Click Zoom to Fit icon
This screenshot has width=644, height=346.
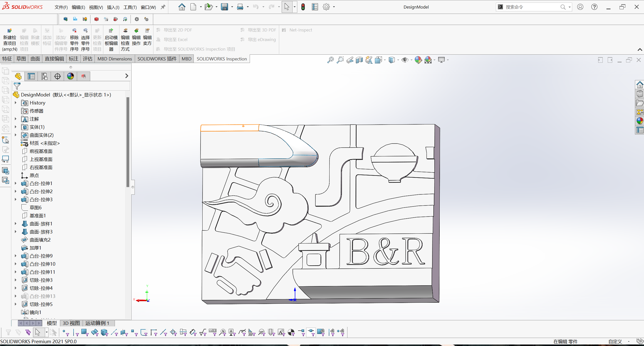pyautogui.click(x=330, y=60)
